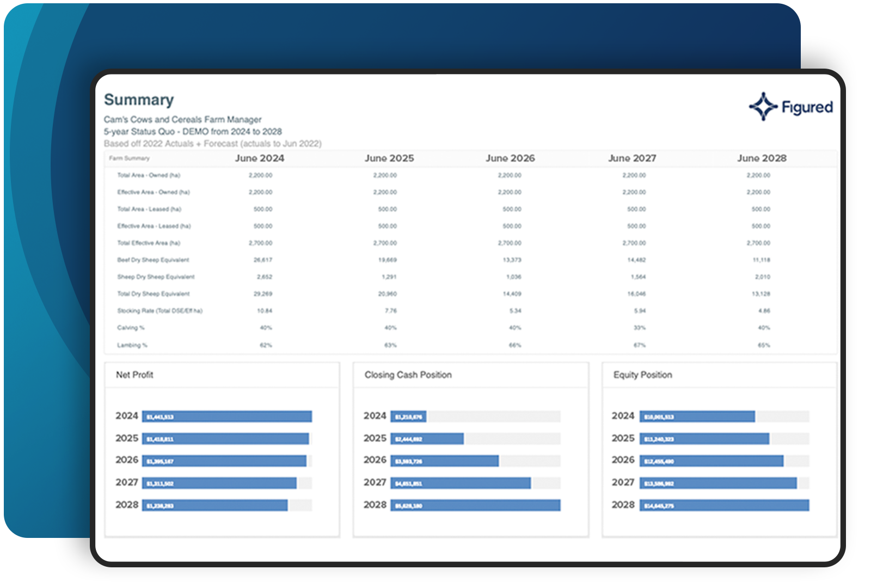Click stocking rate value 10.84
The height and width of the screenshot is (588, 871).
[265, 311]
